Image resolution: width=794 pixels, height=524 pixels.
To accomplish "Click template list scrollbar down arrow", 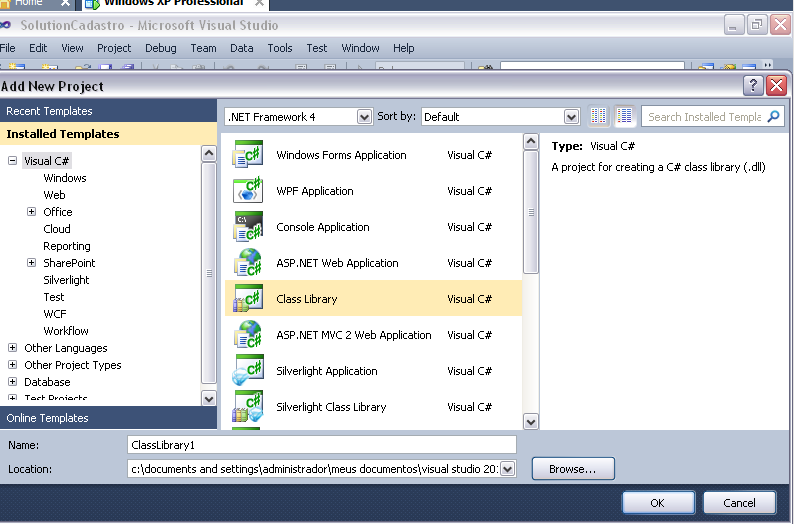I will (531, 421).
